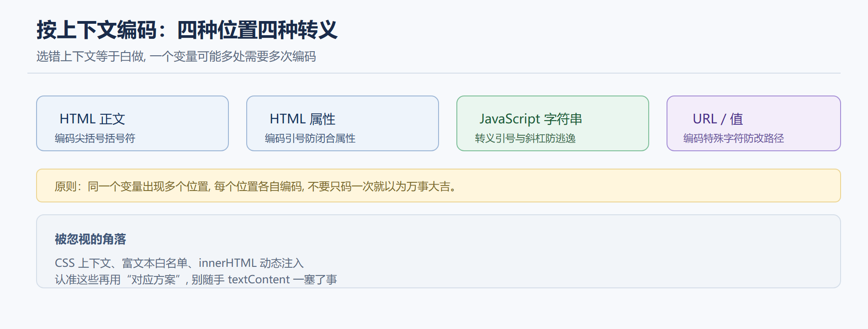
Task: Click the text 转义引号与斜杠防逃逸
Action: point(525,138)
